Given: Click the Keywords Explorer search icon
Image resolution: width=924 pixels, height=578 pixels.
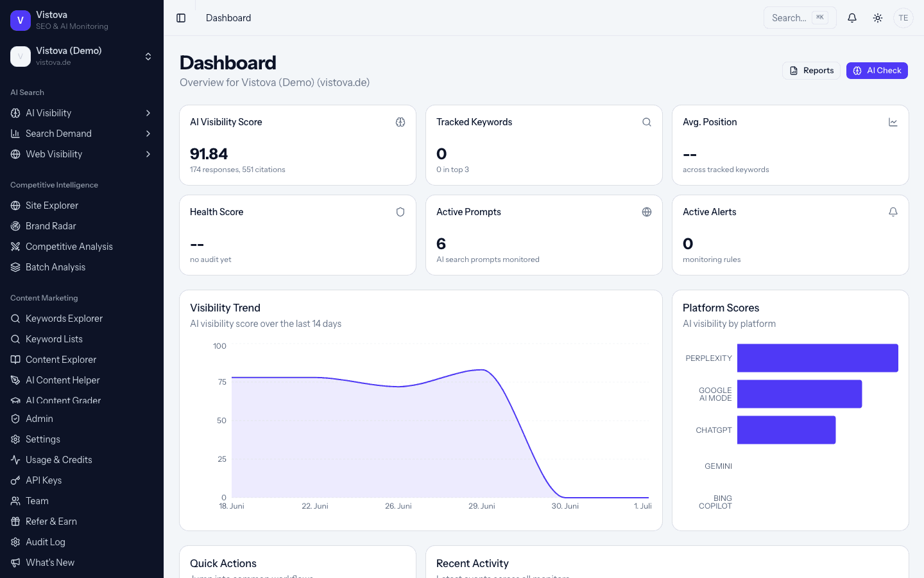Looking at the screenshot, I should (15, 319).
